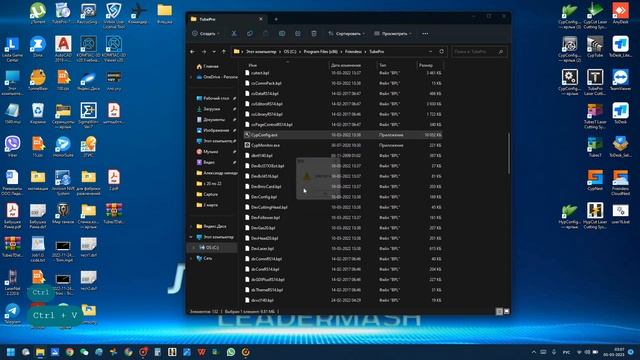Expand the OS (C:) drive node
The height and width of the screenshot is (360, 640).
pos(194,247)
